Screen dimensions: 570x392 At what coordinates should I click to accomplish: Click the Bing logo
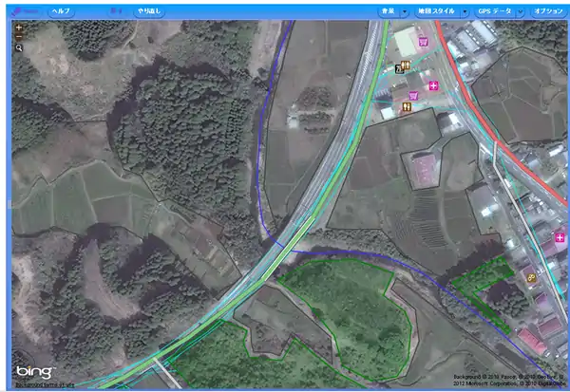click(x=36, y=370)
